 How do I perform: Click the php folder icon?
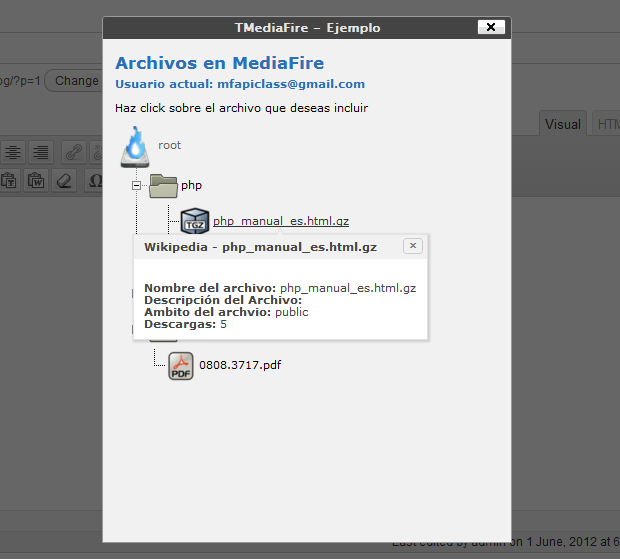[163, 186]
